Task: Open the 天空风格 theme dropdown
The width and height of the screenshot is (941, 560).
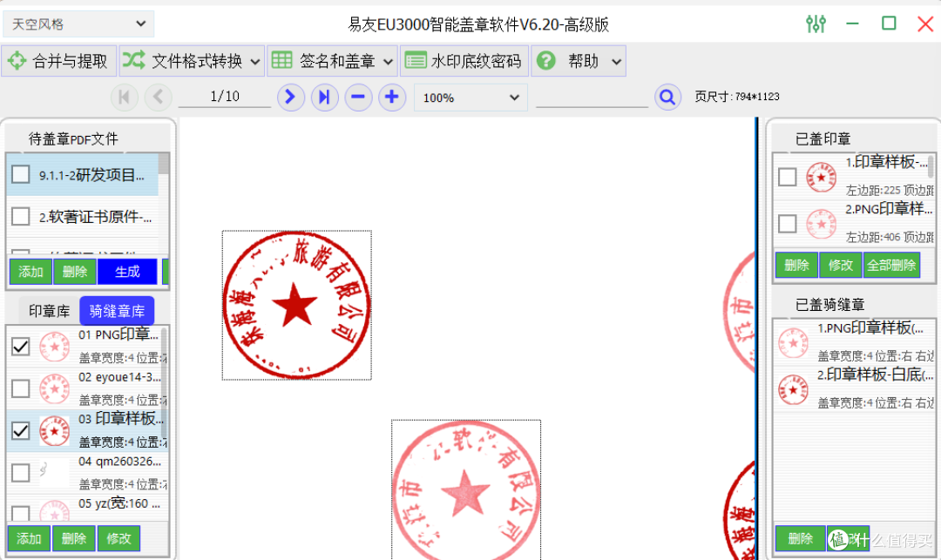Action: pyautogui.click(x=78, y=24)
